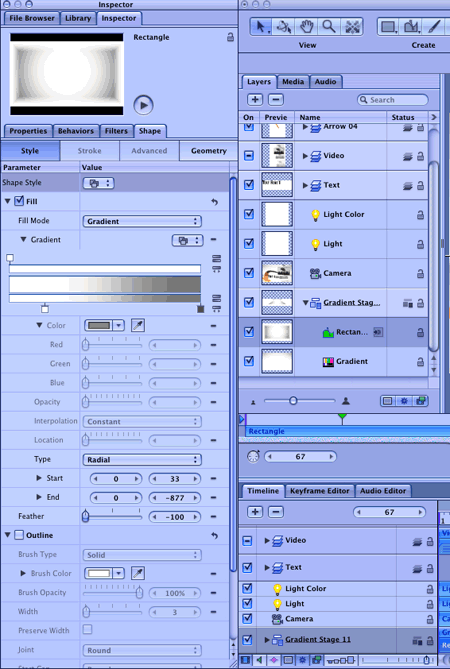Open gradient Type Radial dropdown
The width and height of the screenshot is (450, 669).
point(142,460)
